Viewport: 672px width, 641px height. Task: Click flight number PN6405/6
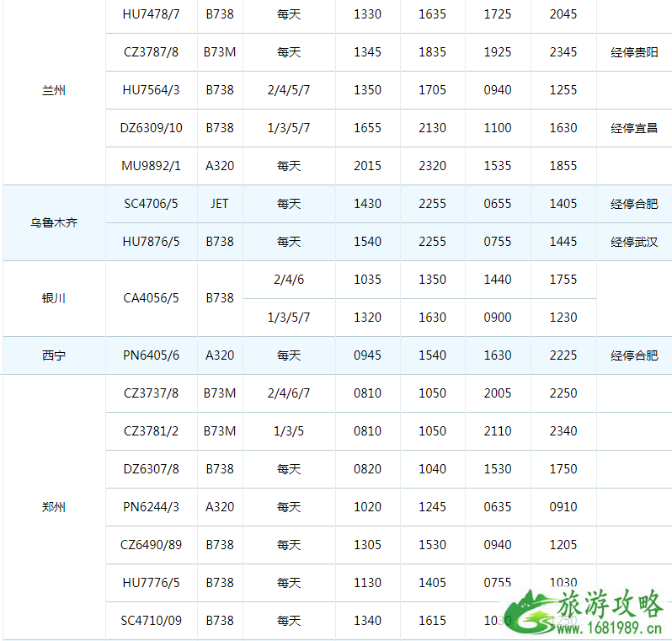click(151, 355)
